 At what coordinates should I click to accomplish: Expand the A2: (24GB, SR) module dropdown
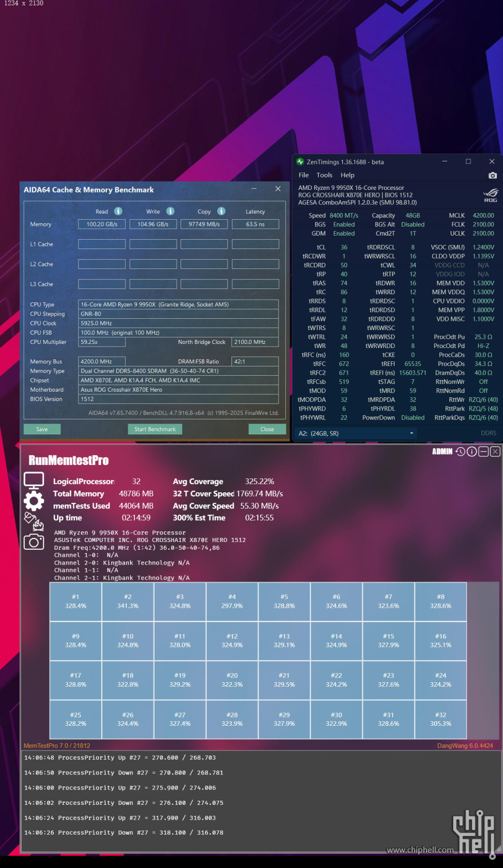[x=357, y=433]
